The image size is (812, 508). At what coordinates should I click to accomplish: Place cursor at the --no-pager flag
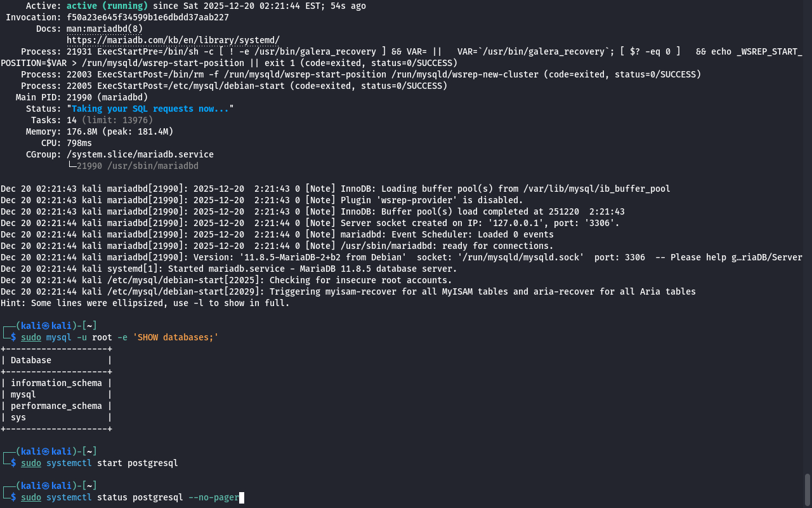click(213, 497)
